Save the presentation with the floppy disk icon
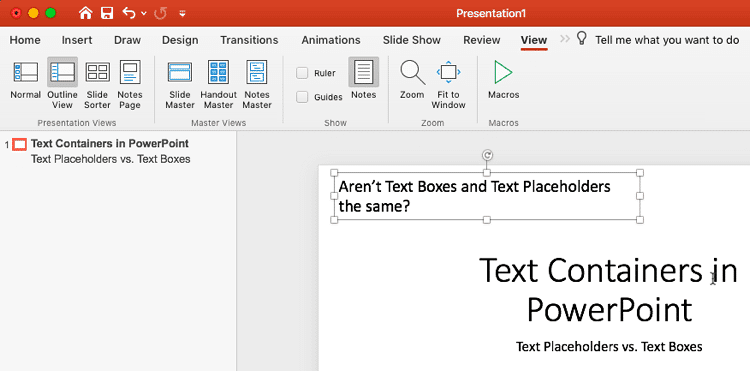 click(x=107, y=13)
